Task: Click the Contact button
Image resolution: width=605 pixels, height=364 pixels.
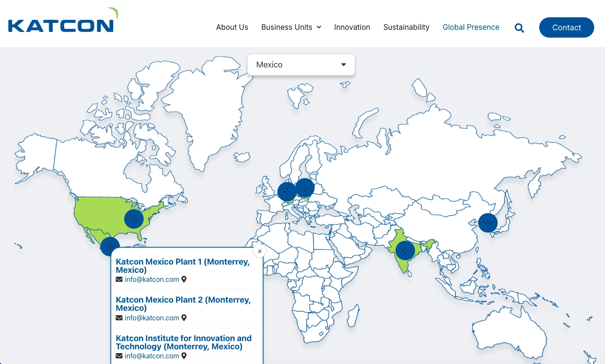Action: [x=566, y=27]
